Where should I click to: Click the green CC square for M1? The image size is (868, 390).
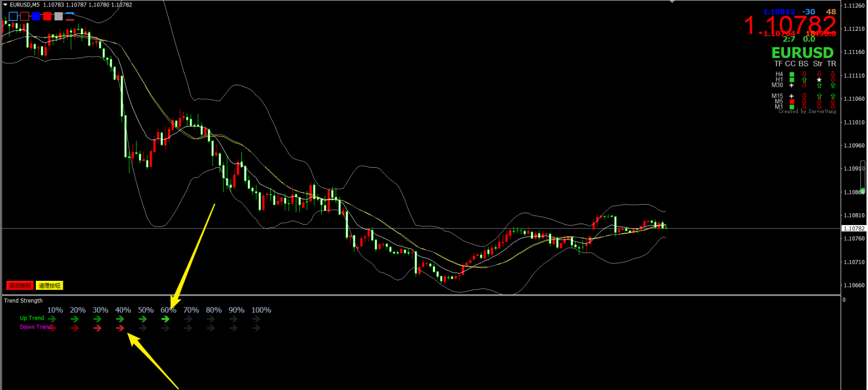(792, 107)
